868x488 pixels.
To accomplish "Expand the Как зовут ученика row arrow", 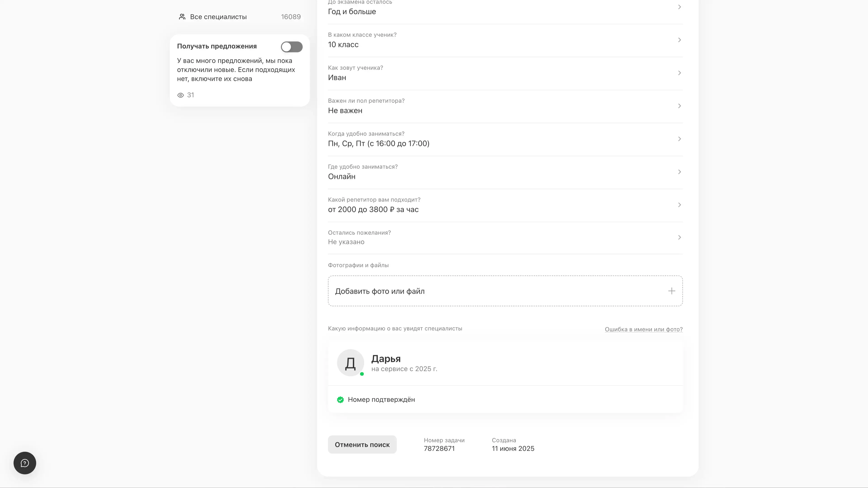I will [679, 73].
